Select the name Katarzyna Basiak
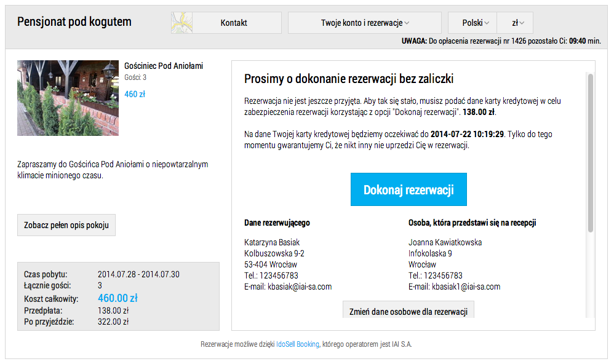Image resolution: width=614 pixels, height=364 pixels. 272,242
